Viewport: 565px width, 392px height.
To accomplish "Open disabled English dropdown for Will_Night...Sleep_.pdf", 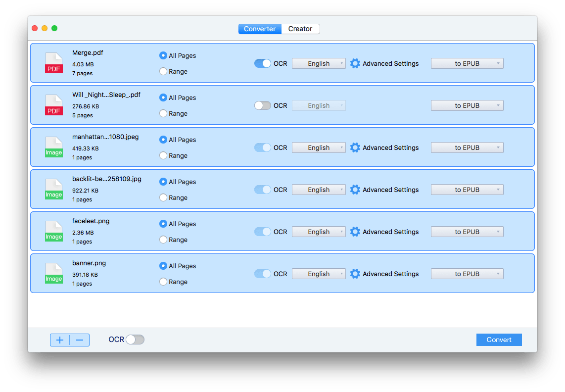I will pos(319,105).
